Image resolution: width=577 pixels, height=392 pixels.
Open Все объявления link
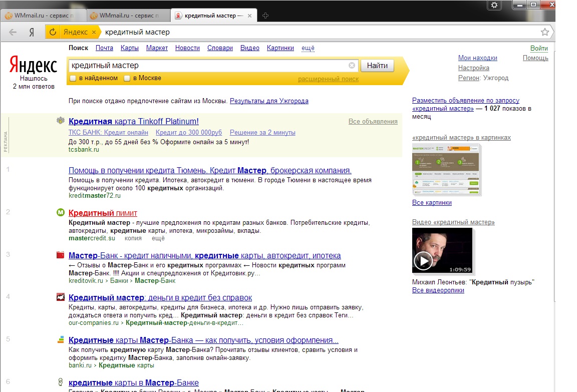373,121
